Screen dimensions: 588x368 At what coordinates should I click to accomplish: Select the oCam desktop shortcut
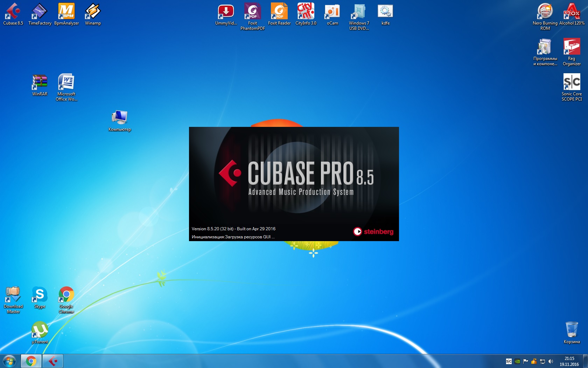332,14
